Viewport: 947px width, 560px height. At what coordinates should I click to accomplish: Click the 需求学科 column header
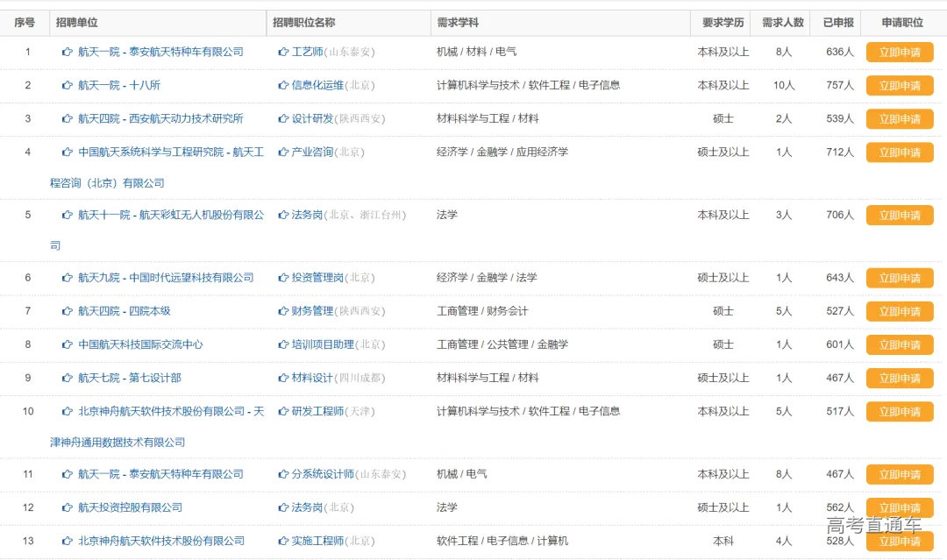click(x=458, y=22)
